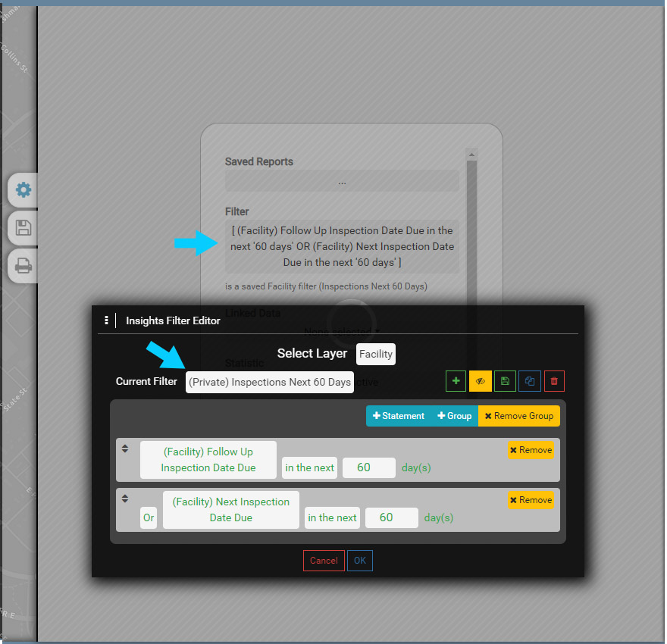
Task: Click the days input on second statement
Action: (x=391, y=517)
